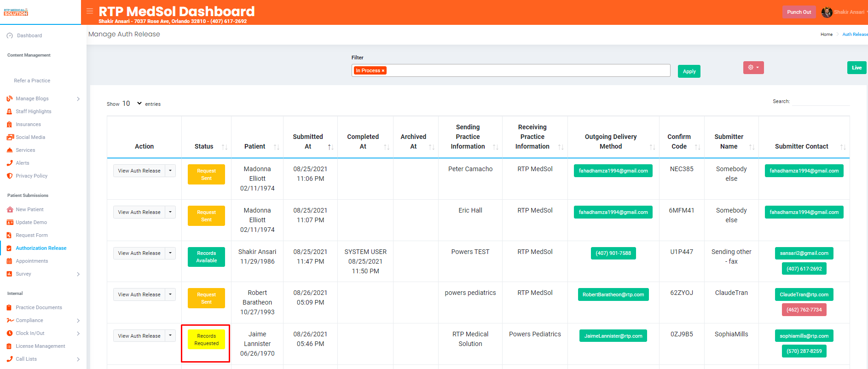
Task: Click the Clock In/Out icon
Action: [10, 333]
